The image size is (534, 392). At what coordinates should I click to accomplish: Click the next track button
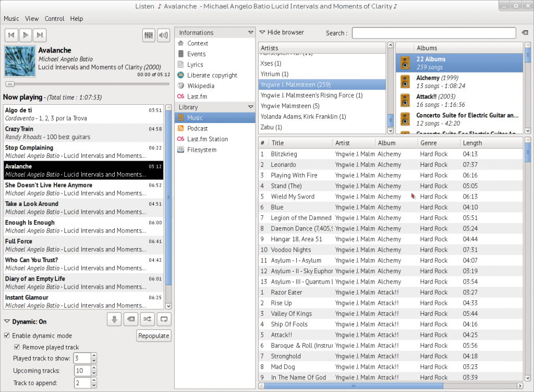pyautogui.click(x=40, y=35)
